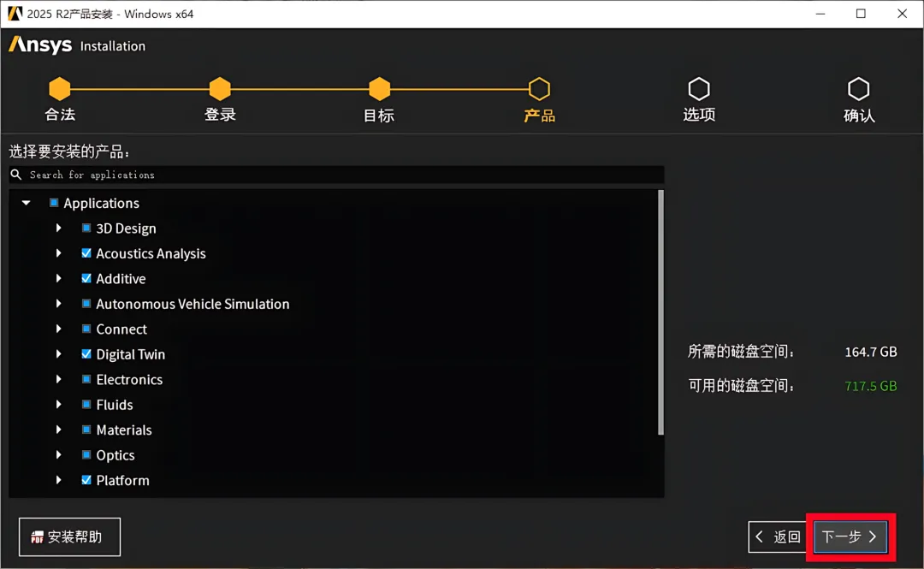Select the Autonomous Vehicle Simulation label
924x569 pixels.
[x=192, y=304]
